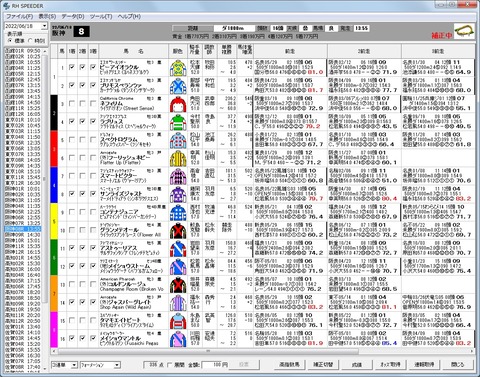
Task: Select the 時刻 display order radio button
Action: tap(30, 41)
